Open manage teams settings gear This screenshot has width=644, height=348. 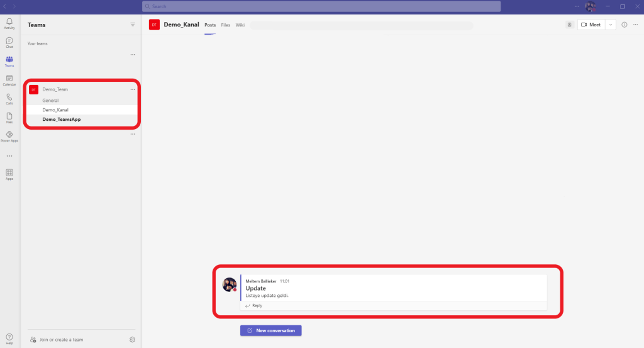coord(133,340)
